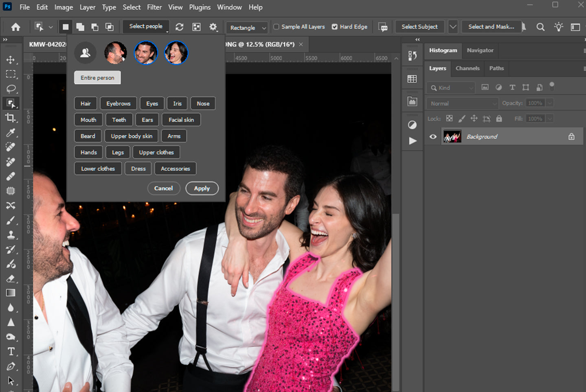586x392 pixels.
Task: Select the Crop tool
Action: click(11, 118)
